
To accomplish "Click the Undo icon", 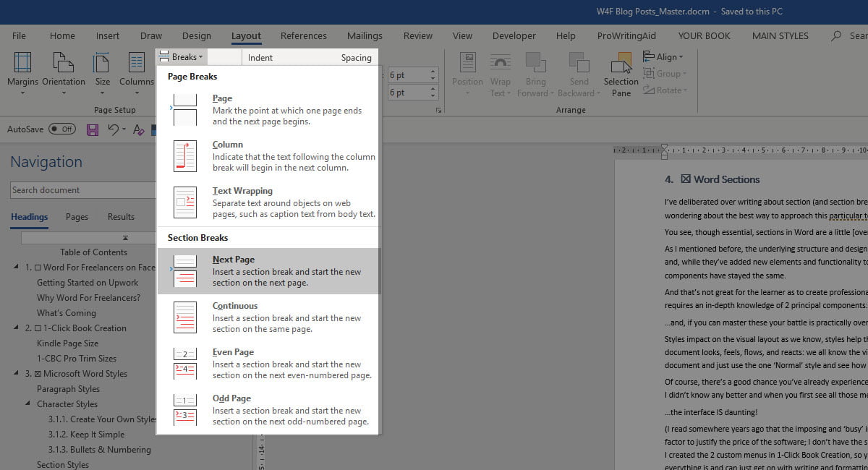I will (x=113, y=130).
